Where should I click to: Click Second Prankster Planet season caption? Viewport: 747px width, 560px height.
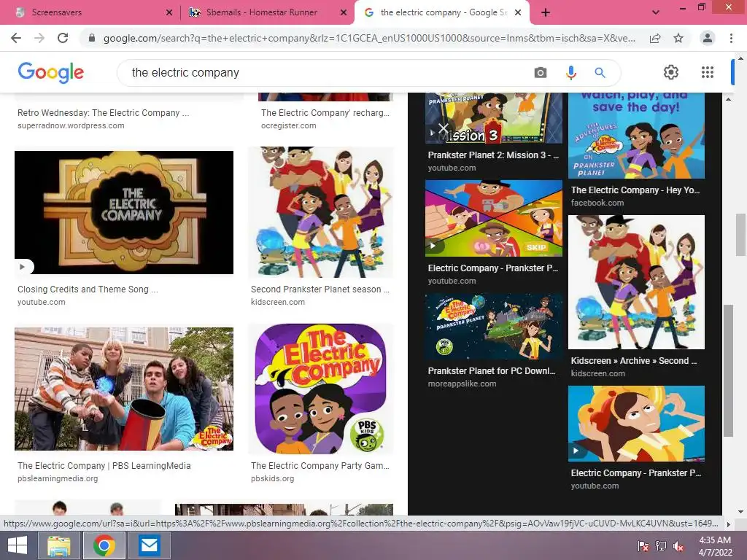coord(320,289)
